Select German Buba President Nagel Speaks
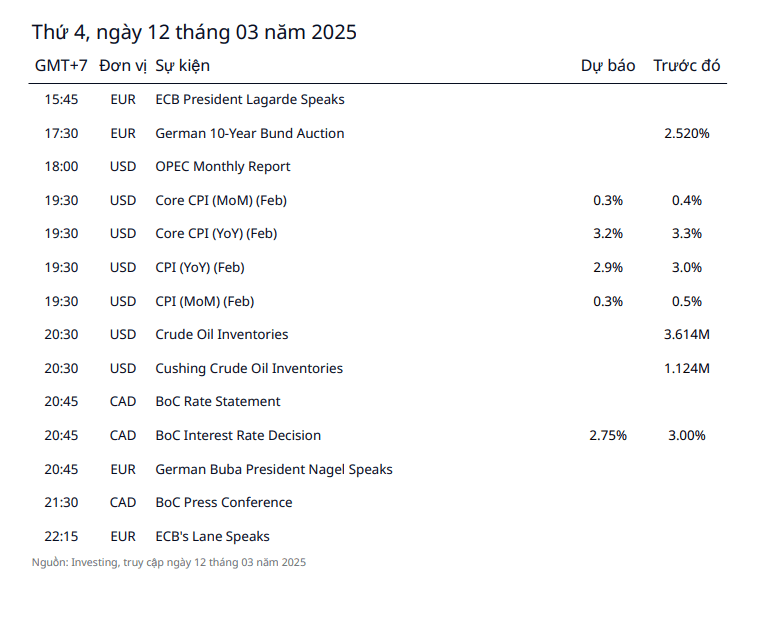The height and width of the screenshot is (638, 760). point(273,469)
